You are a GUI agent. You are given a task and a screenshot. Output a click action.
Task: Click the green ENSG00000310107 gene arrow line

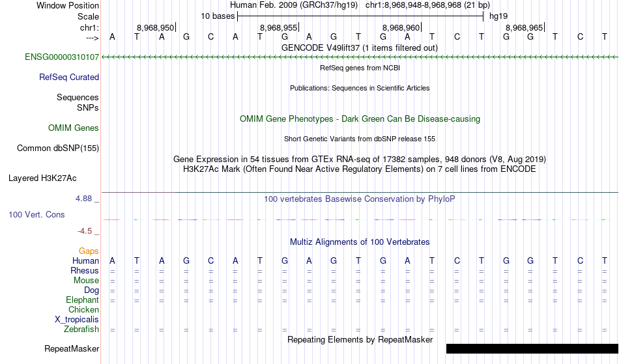(360, 57)
